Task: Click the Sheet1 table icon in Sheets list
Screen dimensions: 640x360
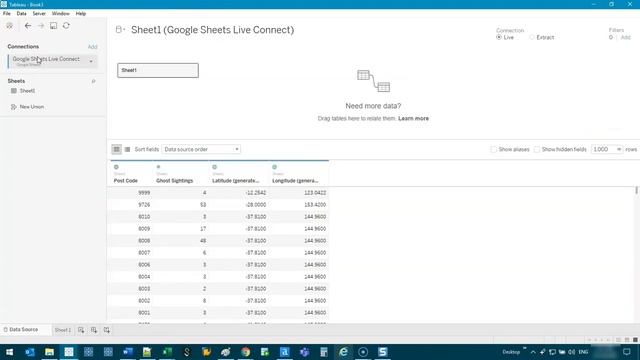Action: tap(14, 91)
